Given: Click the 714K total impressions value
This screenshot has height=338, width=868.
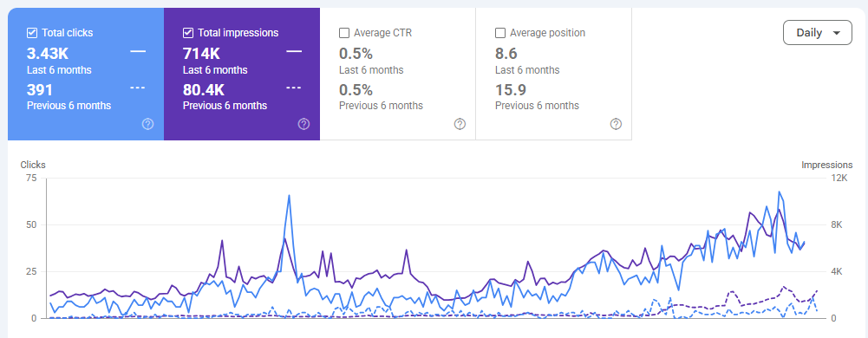Looking at the screenshot, I should click(201, 54).
